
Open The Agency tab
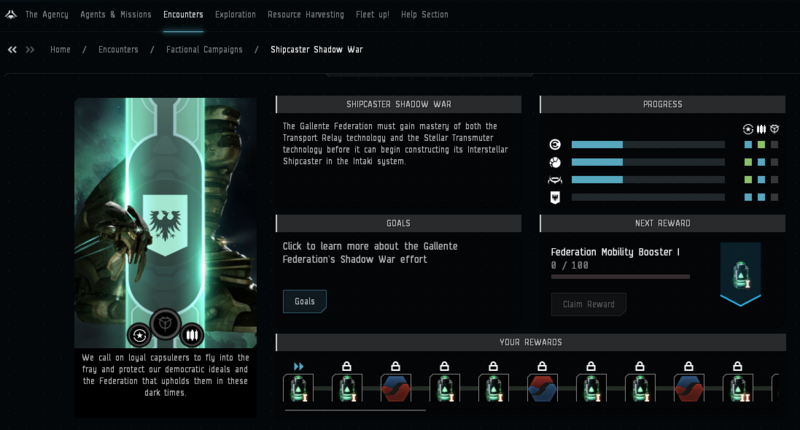click(x=46, y=15)
